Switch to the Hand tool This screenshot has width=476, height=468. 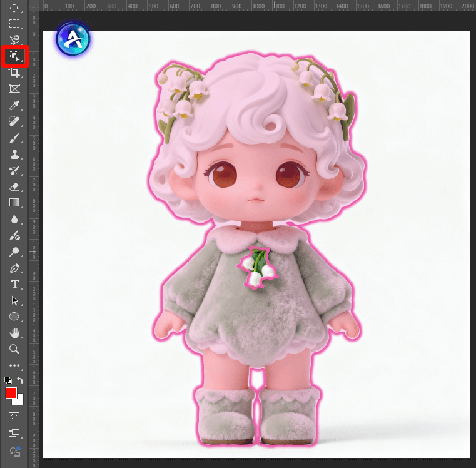tap(14, 333)
